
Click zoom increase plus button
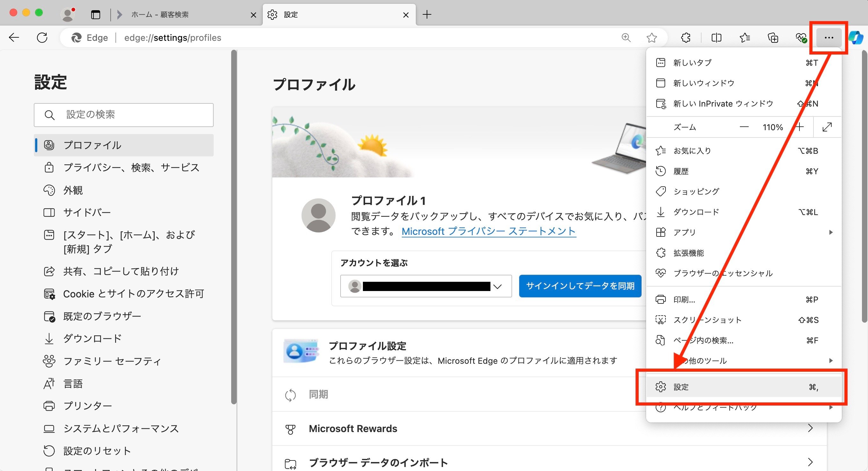(x=799, y=127)
